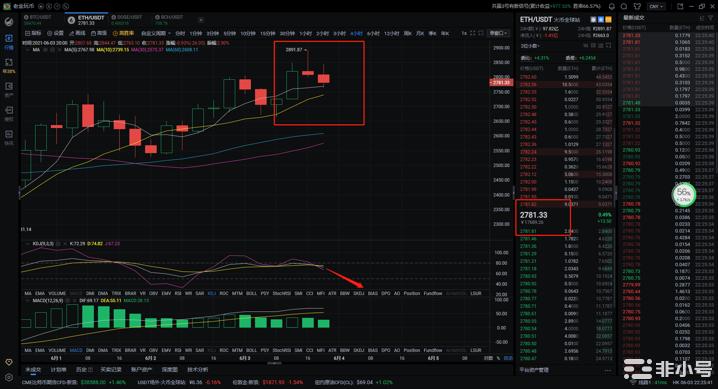Toggle the EMA indicator in lower indicator row

40,350
